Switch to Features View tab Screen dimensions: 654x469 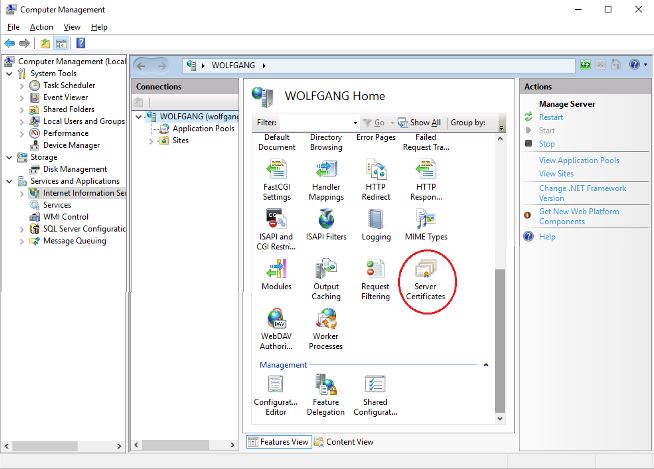(x=278, y=442)
